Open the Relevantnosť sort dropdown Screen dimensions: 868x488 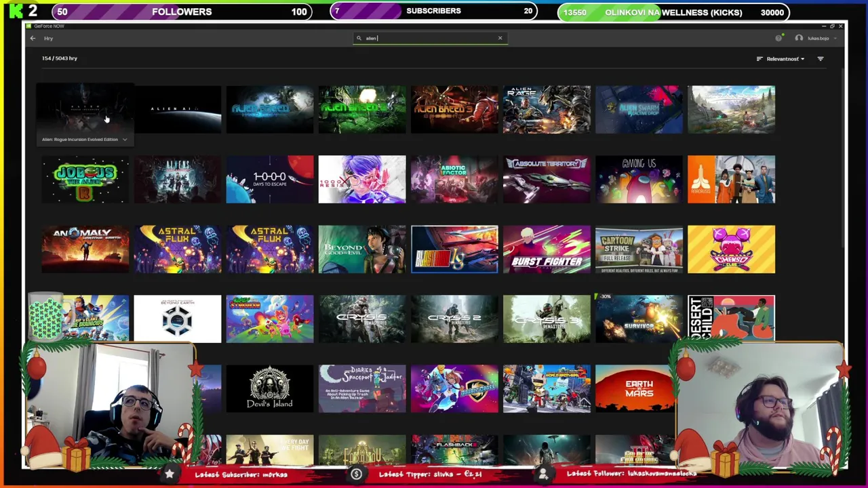click(x=781, y=59)
